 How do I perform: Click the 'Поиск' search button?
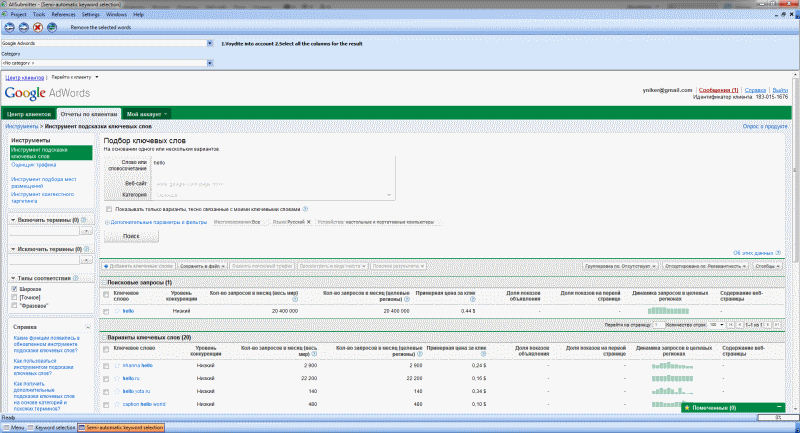132,236
